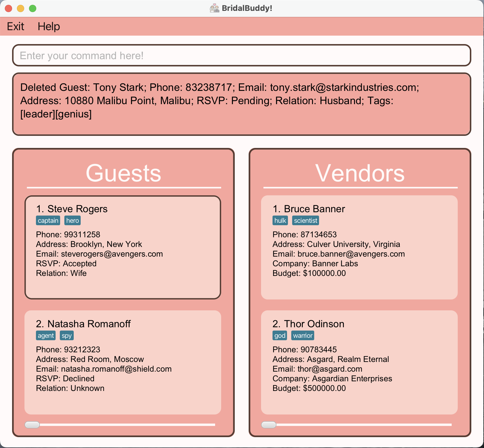
Task: Click 'RSVP: Declined' text
Action: [x=65, y=379]
